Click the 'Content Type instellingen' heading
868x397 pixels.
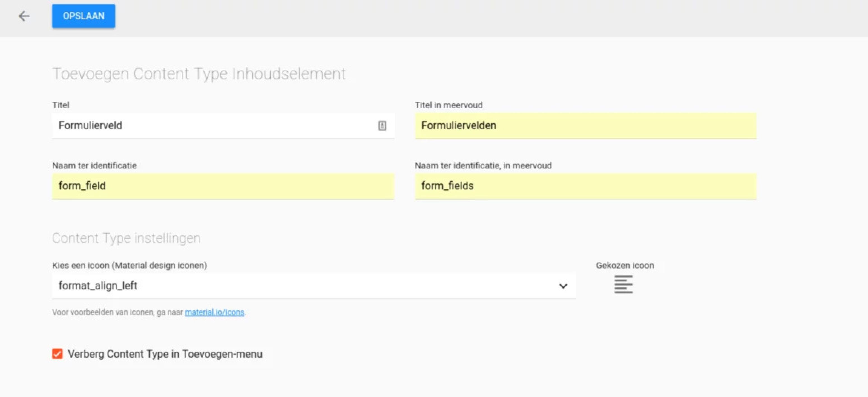pos(126,238)
